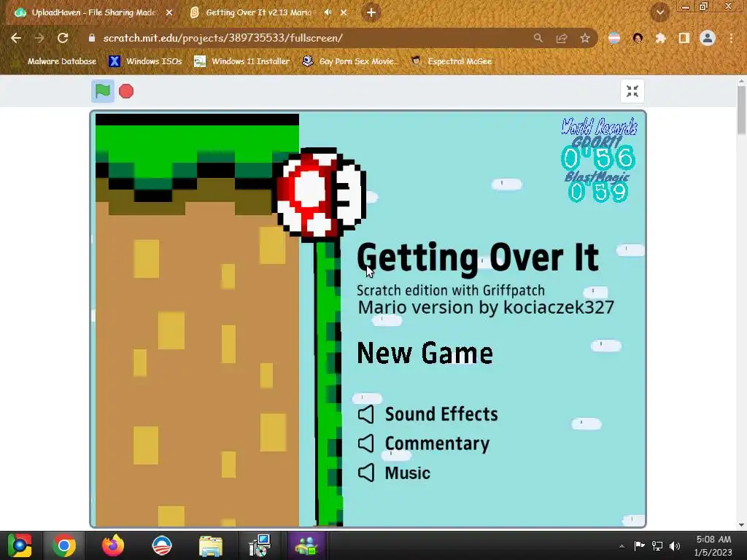Open Action Center flag in tray
The width and height of the screenshot is (747, 560).
click(639, 546)
